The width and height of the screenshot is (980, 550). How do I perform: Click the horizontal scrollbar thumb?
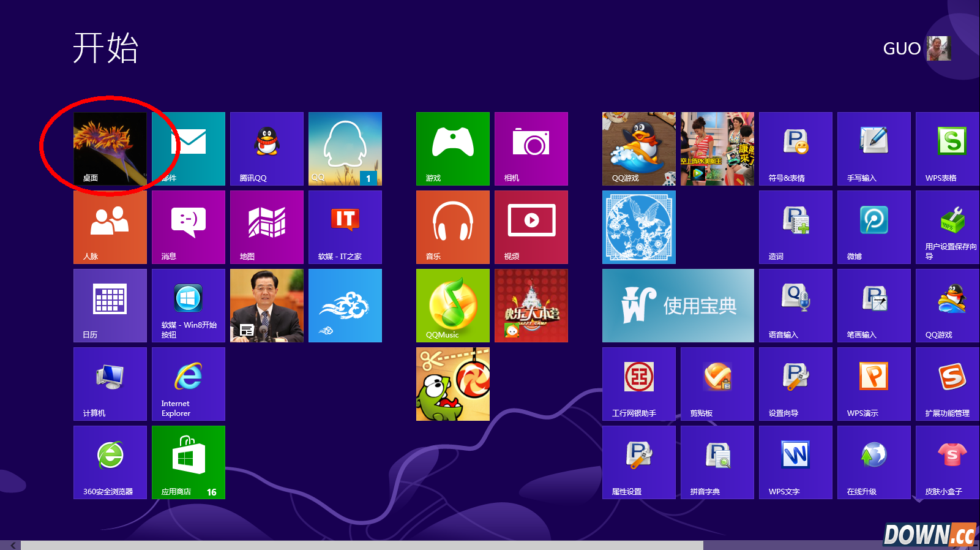[x=362, y=545]
